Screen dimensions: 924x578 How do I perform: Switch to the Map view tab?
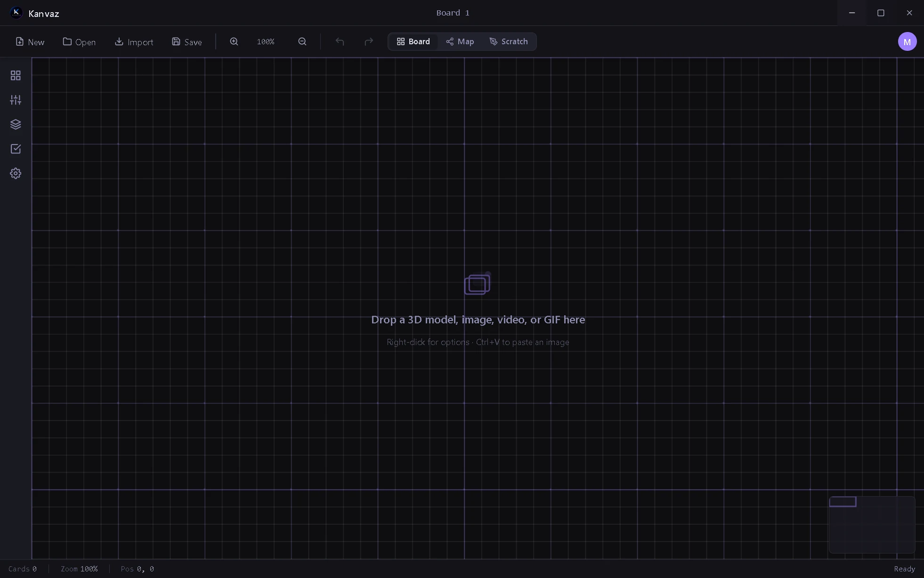coord(460,41)
